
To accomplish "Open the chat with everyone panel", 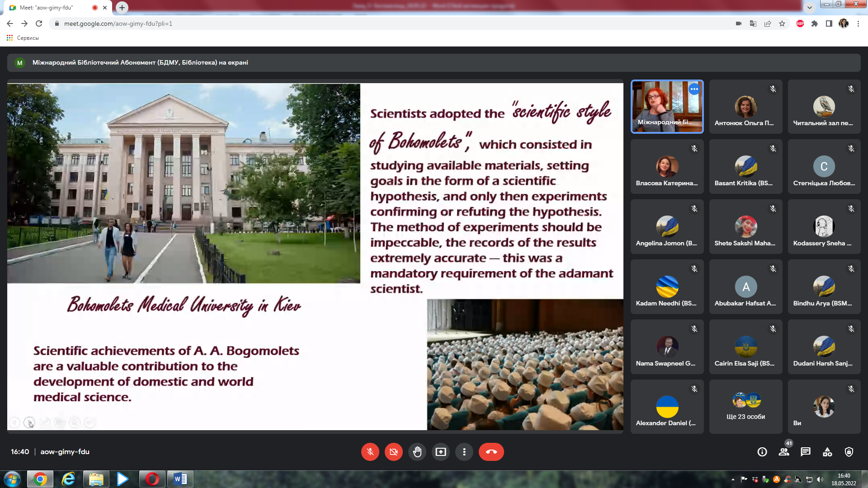I will pos(806,452).
